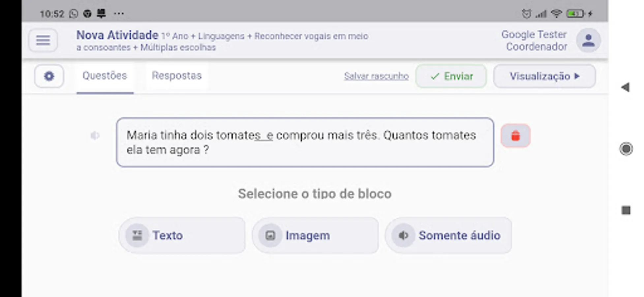Play the question audio speaker icon
Viewport: 644px width, 297px height.
point(95,136)
